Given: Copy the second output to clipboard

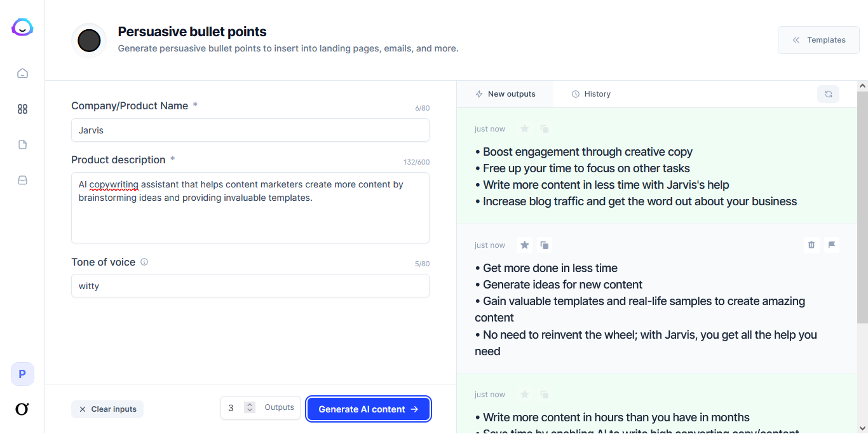Looking at the screenshot, I should coord(545,245).
